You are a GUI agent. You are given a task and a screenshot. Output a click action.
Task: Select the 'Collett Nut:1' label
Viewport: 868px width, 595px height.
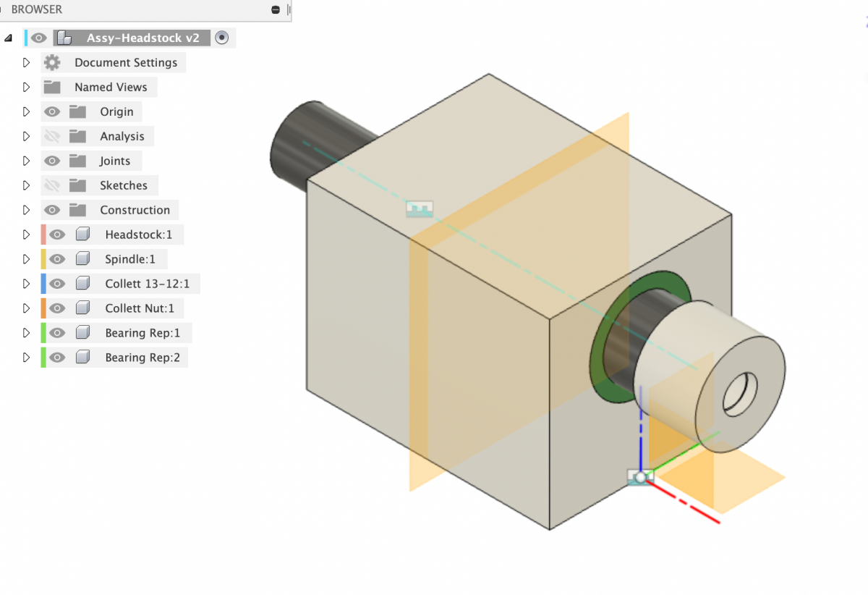tap(140, 308)
